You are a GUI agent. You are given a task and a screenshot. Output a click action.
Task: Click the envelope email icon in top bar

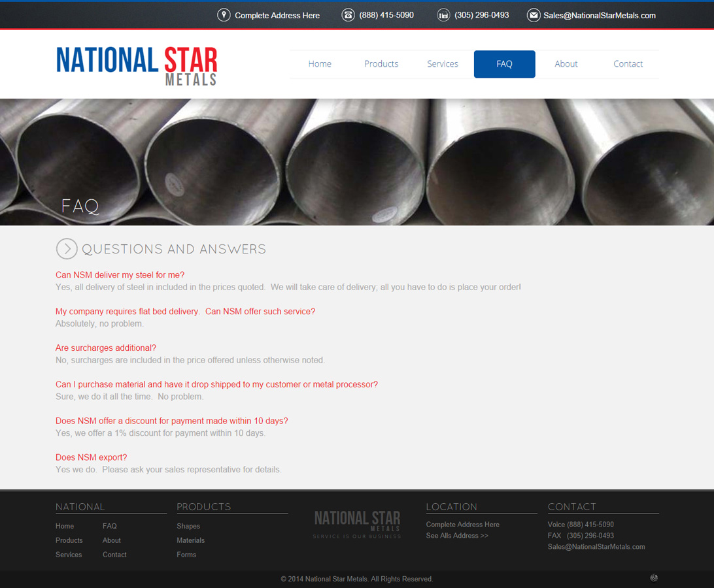[x=534, y=15]
